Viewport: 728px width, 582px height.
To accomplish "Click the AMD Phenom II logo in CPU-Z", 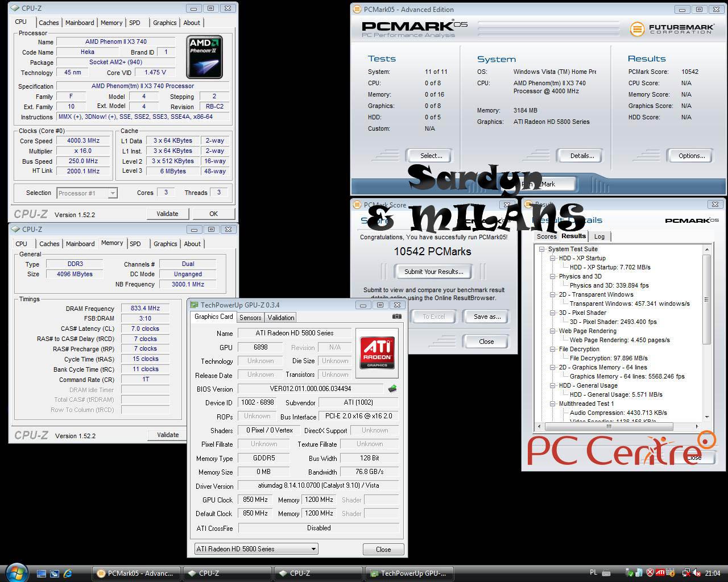I will [x=204, y=57].
